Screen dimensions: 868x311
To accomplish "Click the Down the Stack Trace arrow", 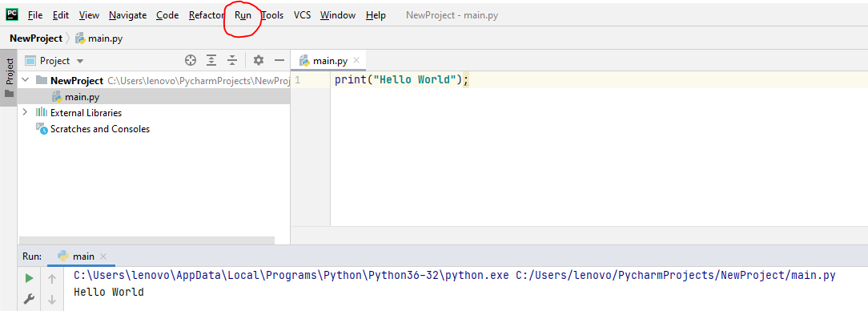I will [51, 300].
